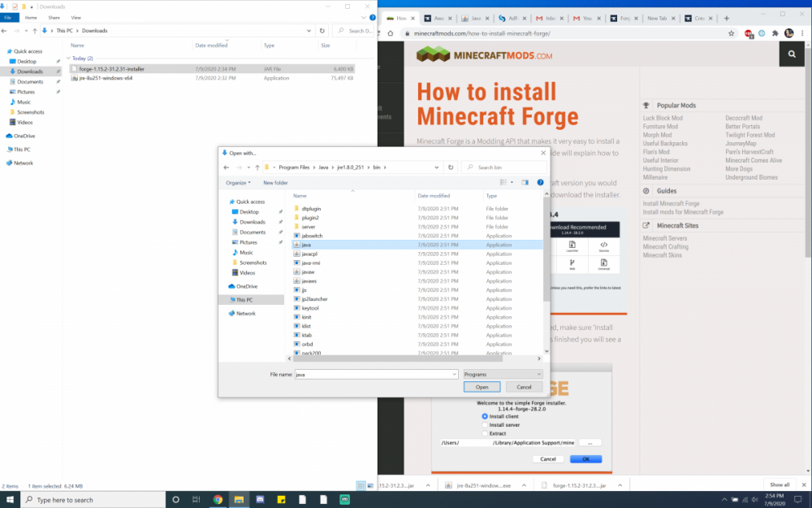The image size is (812, 508).
Task: Open the Chrome extensions puzzle icon
Action: (x=775, y=33)
